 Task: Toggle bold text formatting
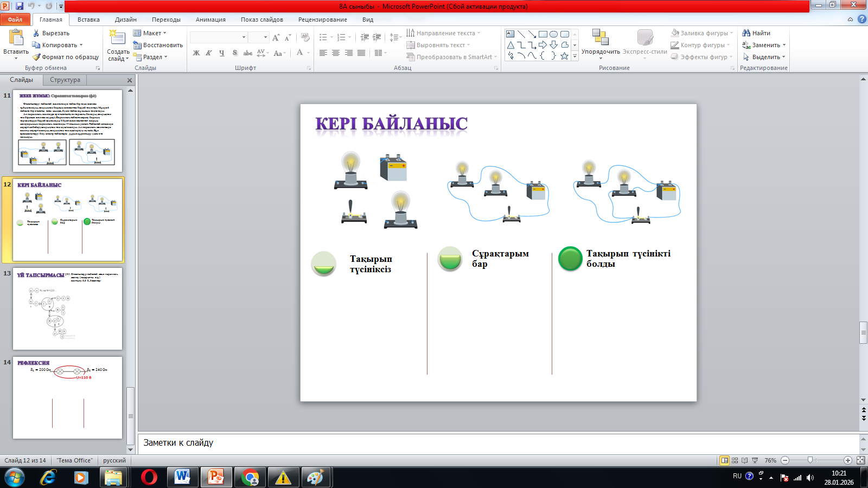(196, 53)
